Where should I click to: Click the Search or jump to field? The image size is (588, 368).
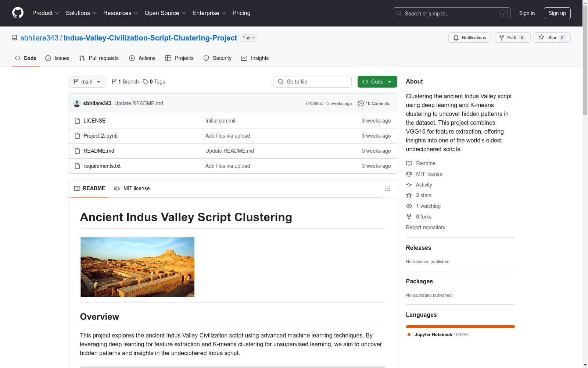coord(452,13)
